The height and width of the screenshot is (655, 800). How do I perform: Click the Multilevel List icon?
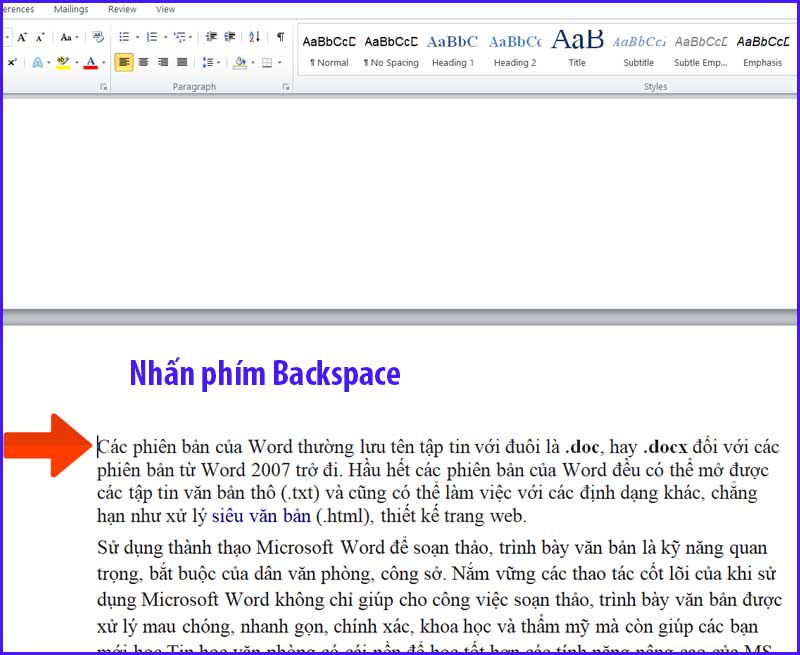pos(179,37)
